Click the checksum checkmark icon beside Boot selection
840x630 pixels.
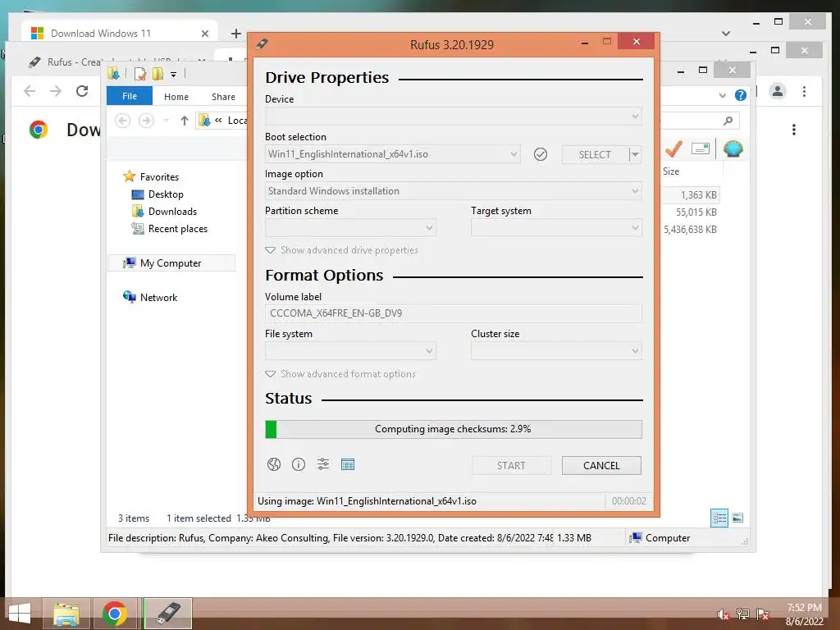point(541,154)
